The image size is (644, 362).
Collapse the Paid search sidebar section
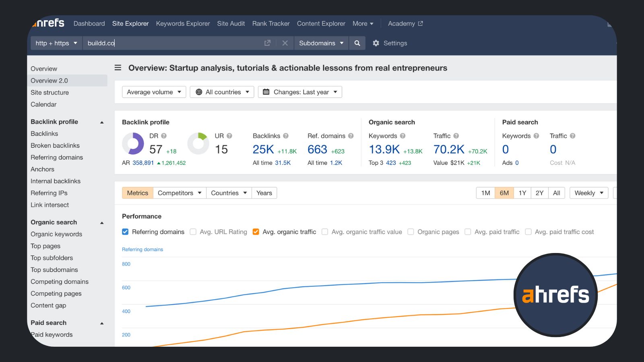102,323
